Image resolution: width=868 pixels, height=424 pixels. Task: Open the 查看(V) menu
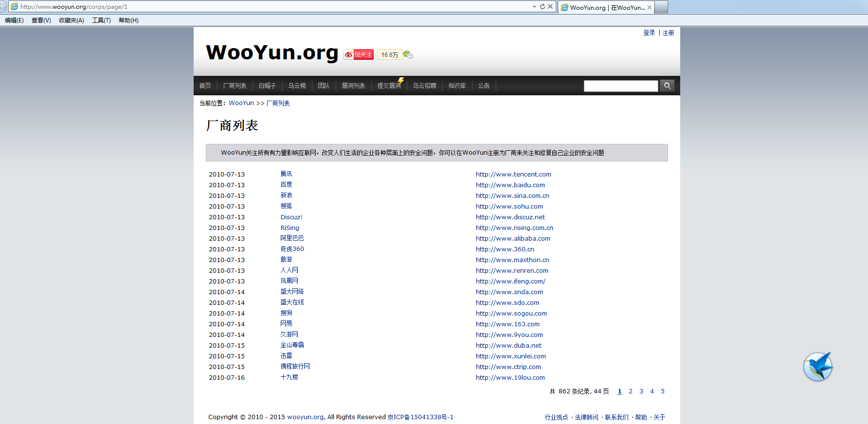point(41,20)
